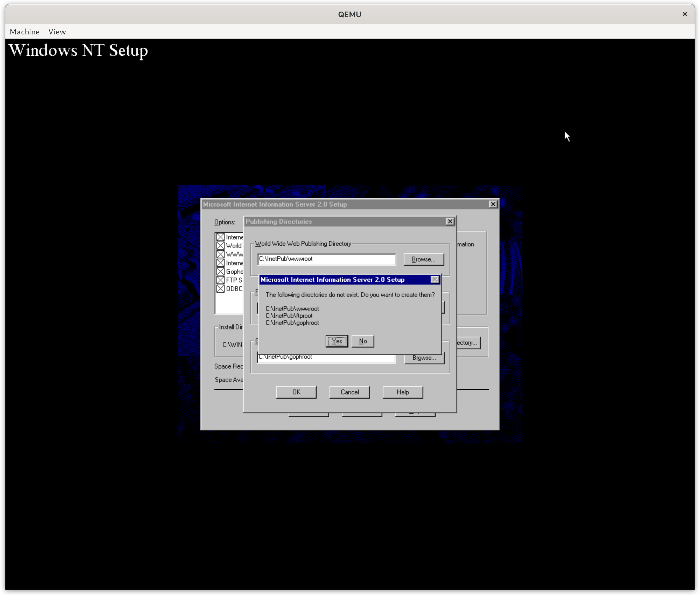Screen dimensions: 700x595
Task: Click No in the create directories prompt
Action: coord(362,341)
